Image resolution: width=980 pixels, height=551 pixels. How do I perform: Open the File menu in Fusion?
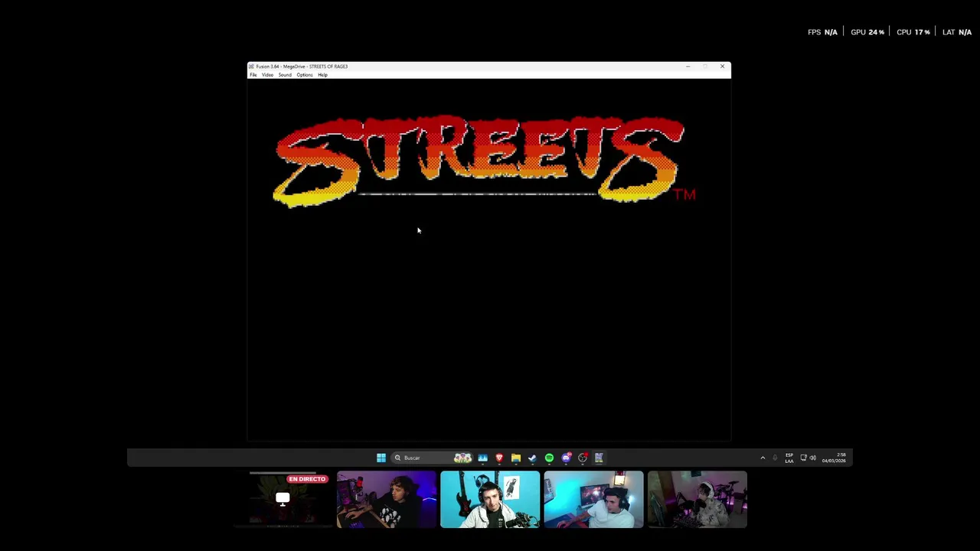253,75
